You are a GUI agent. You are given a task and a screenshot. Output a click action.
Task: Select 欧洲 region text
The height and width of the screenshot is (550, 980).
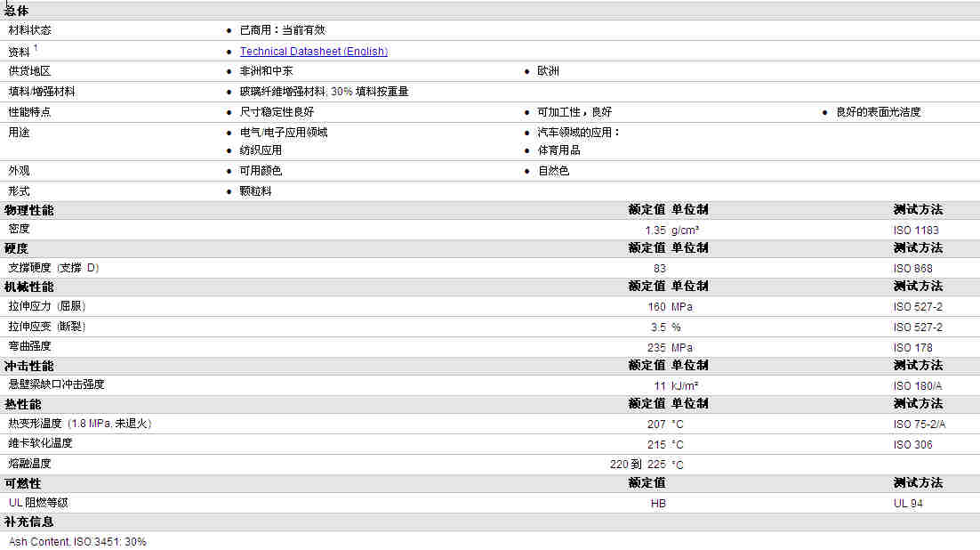(548, 71)
